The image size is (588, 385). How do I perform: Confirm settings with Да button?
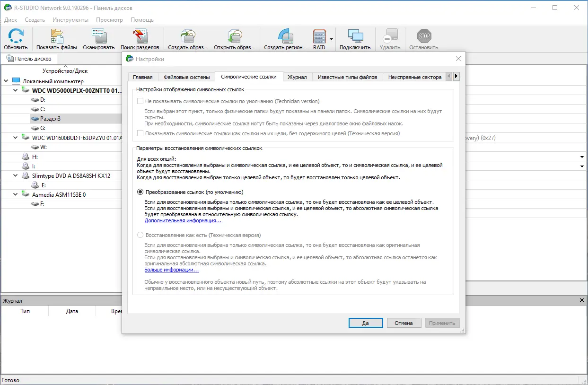pyautogui.click(x=366, y=323)
